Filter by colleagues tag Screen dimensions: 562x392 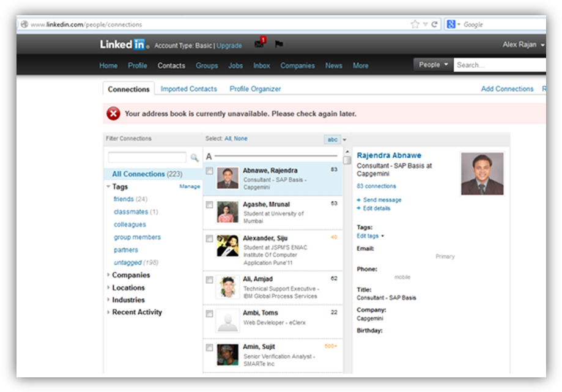coord(130,224)
